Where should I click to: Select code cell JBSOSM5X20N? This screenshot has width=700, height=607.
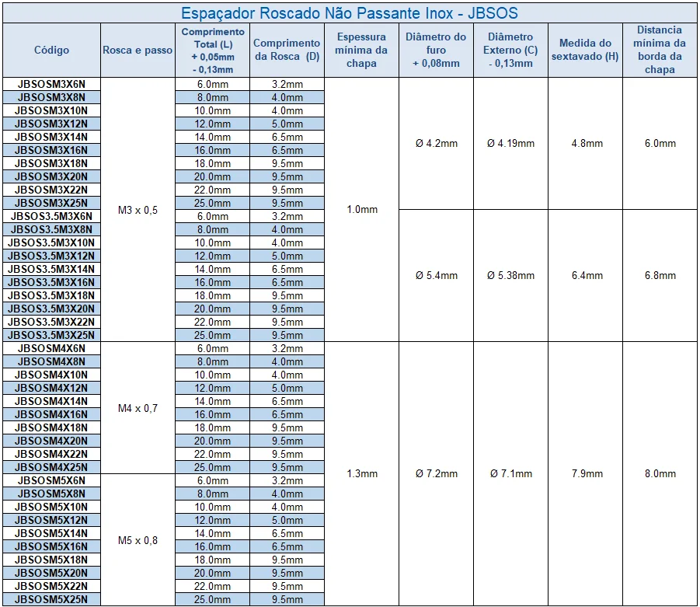pos(52,573)
